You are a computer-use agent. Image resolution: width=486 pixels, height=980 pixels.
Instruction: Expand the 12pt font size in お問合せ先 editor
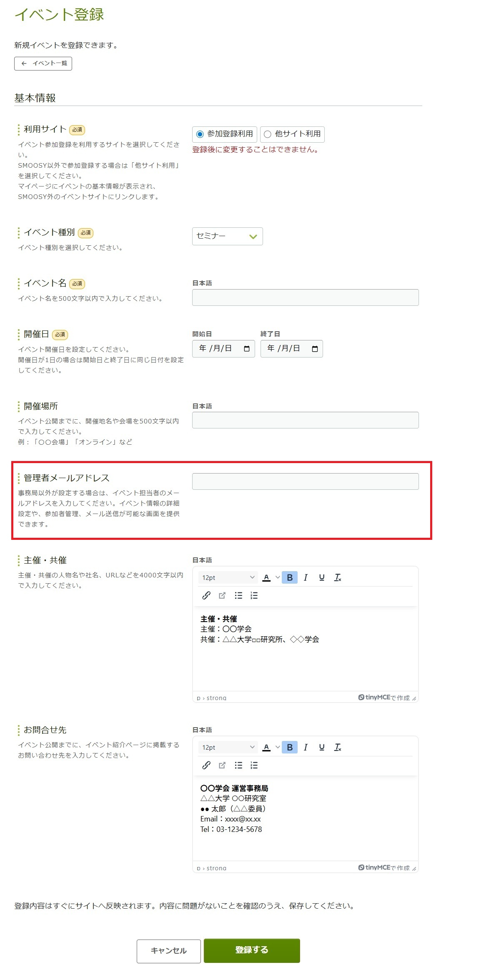click(x=228, y=747)
